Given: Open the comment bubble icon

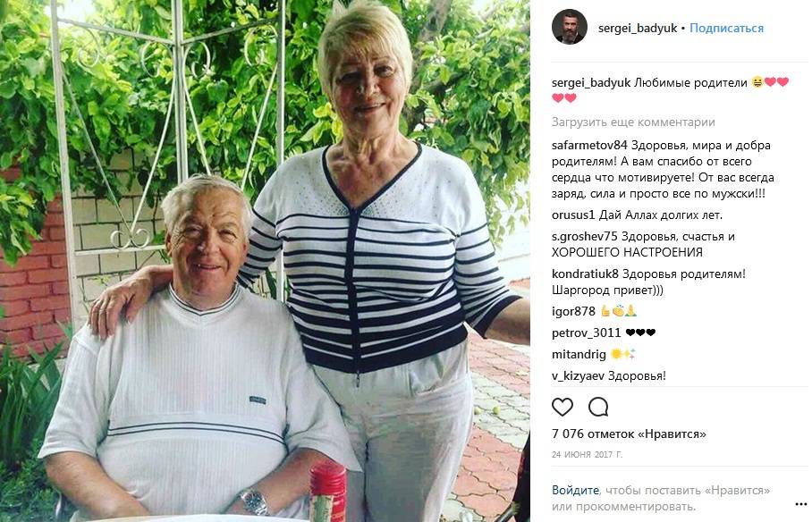Looking at the screenshot, I should point(598,407).
